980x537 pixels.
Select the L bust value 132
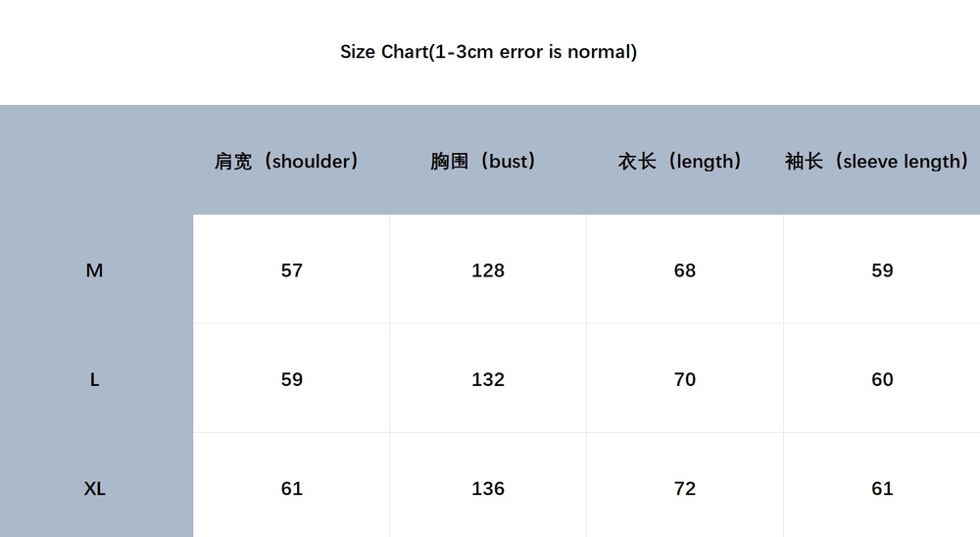pyautogui.click(x=488, y=379)
